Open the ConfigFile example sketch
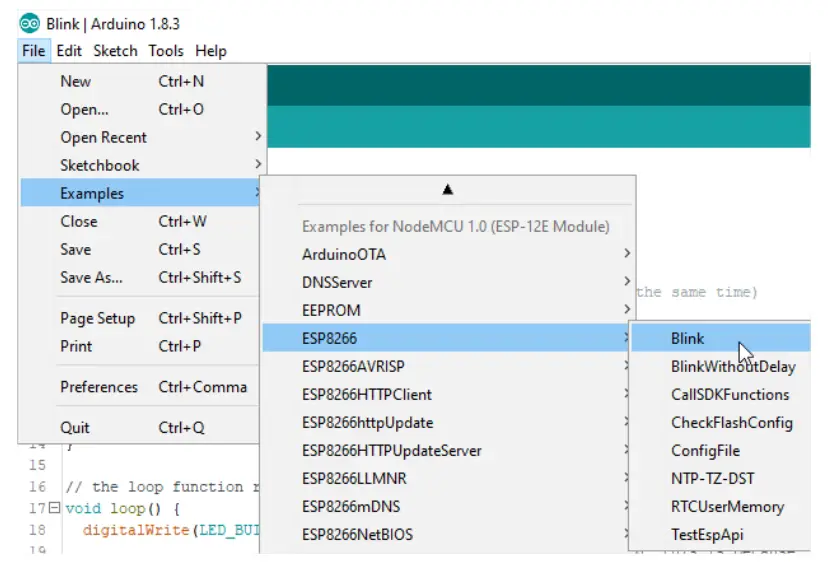 pos(721,450)
